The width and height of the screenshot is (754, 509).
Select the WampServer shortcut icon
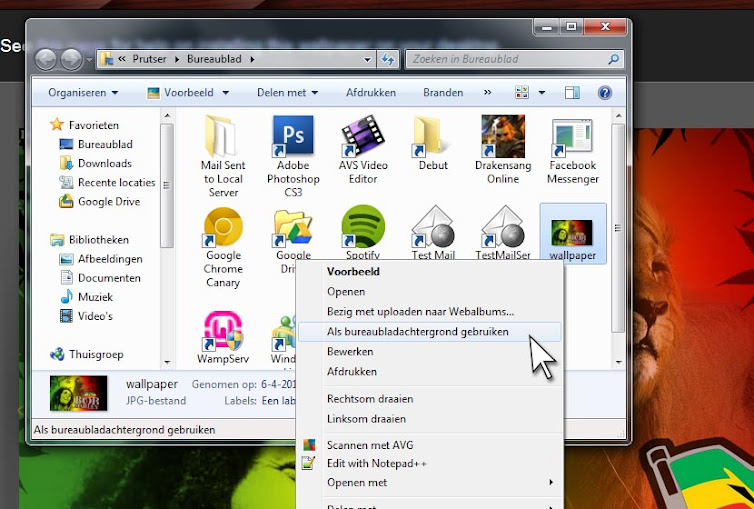223,331
